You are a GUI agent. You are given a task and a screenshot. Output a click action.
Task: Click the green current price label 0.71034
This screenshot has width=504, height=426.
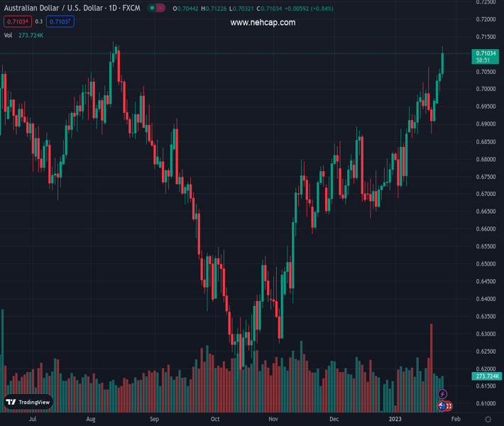[486, 53]
